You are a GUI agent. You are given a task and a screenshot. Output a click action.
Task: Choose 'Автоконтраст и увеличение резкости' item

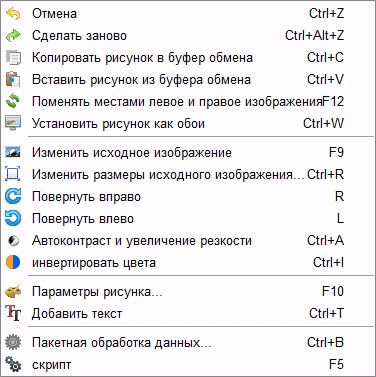(188, 241)
